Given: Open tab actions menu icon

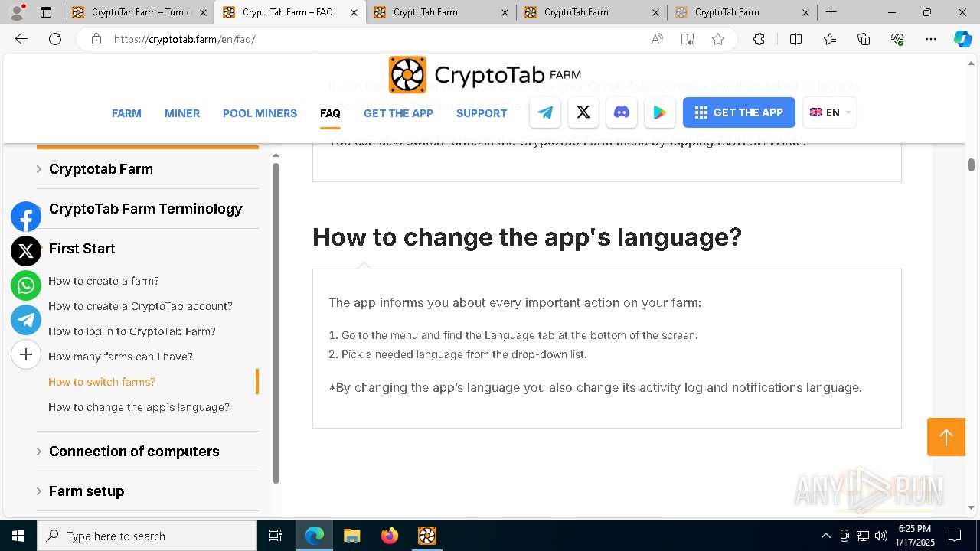Looking at the screenshot, I should coord(46,12).
